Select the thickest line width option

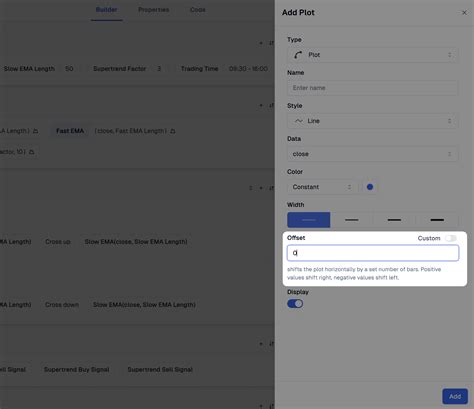coord(437,220)
